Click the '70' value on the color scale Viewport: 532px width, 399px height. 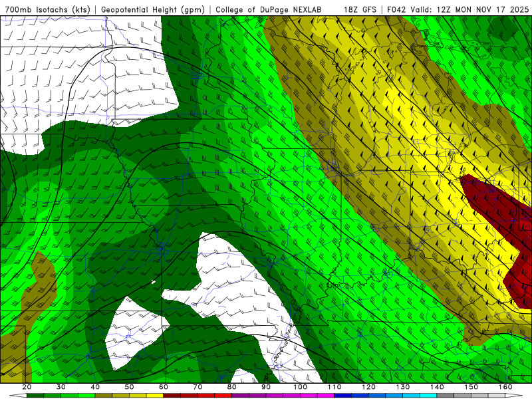click(198, 387)
